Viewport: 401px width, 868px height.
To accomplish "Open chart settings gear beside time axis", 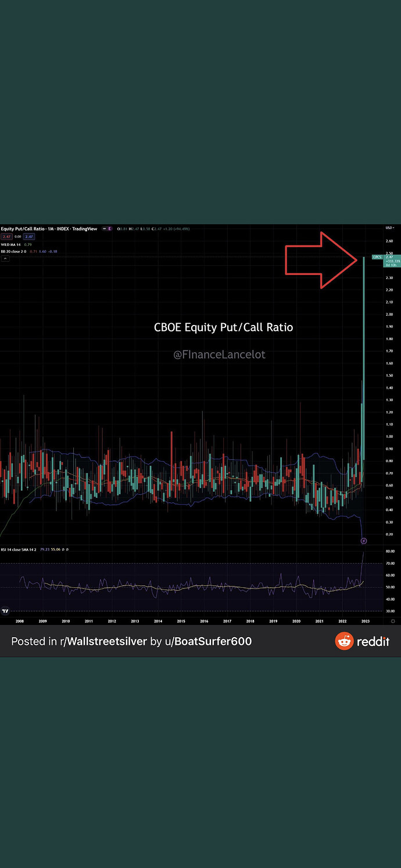I will pos(393,621).
